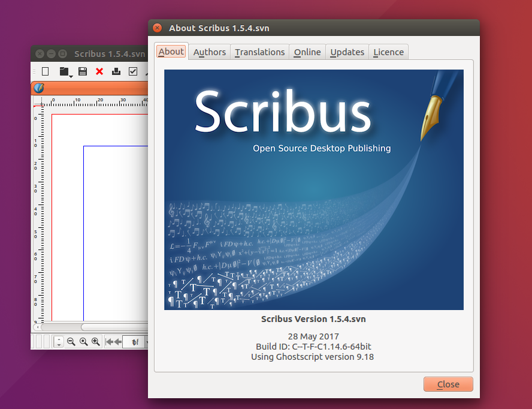
Task: Go to the previous page arrow
Action: click(117, 342)
